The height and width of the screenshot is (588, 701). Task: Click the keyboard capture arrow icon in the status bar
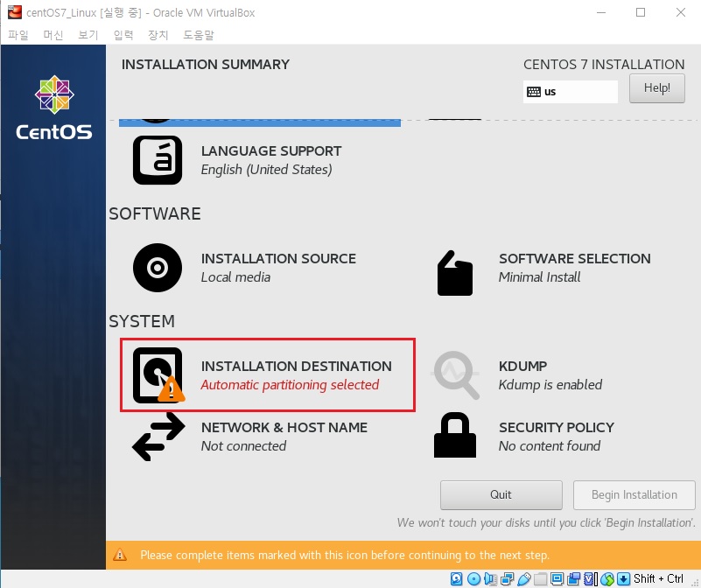[624, 578]
